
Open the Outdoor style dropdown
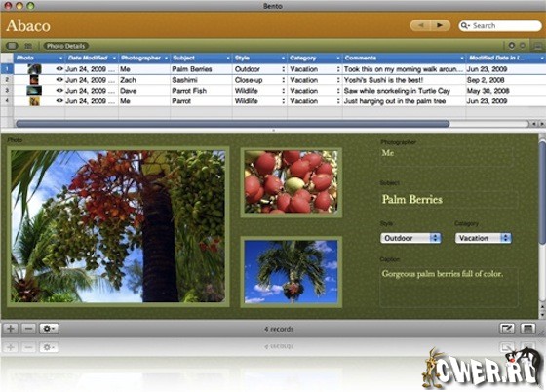[x=410, y=238]
